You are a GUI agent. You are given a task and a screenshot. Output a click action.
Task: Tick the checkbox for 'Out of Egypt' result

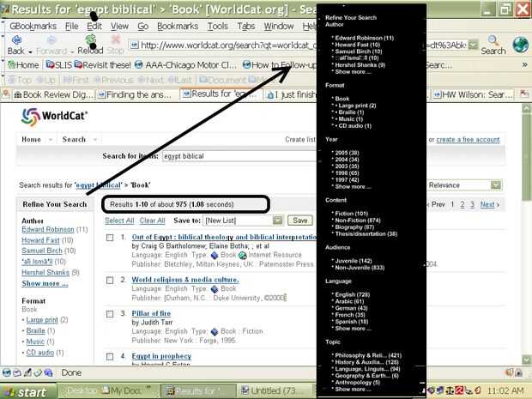pos(110,238)
